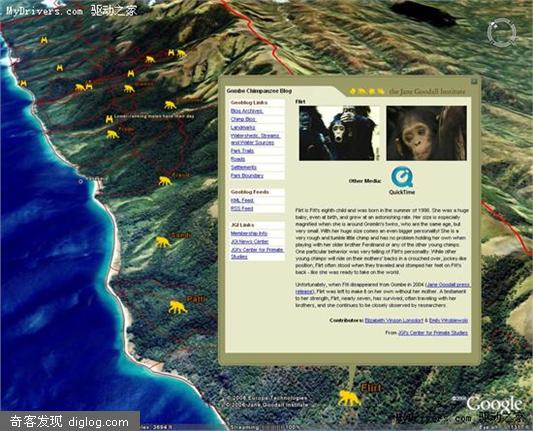Click the Google logo watermark

494,404
